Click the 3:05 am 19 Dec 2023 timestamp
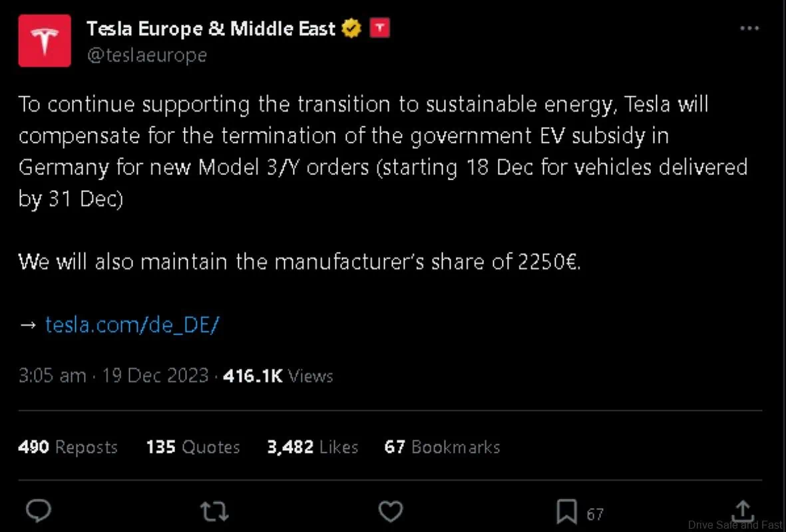Screen dimensions: 786x532 pos(113,376)
